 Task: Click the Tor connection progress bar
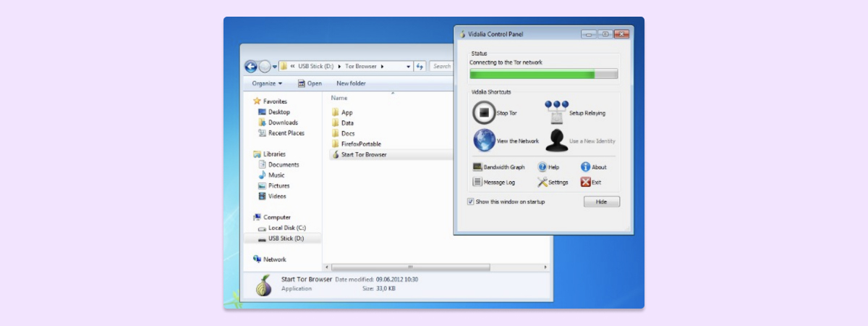coord(543,74)
